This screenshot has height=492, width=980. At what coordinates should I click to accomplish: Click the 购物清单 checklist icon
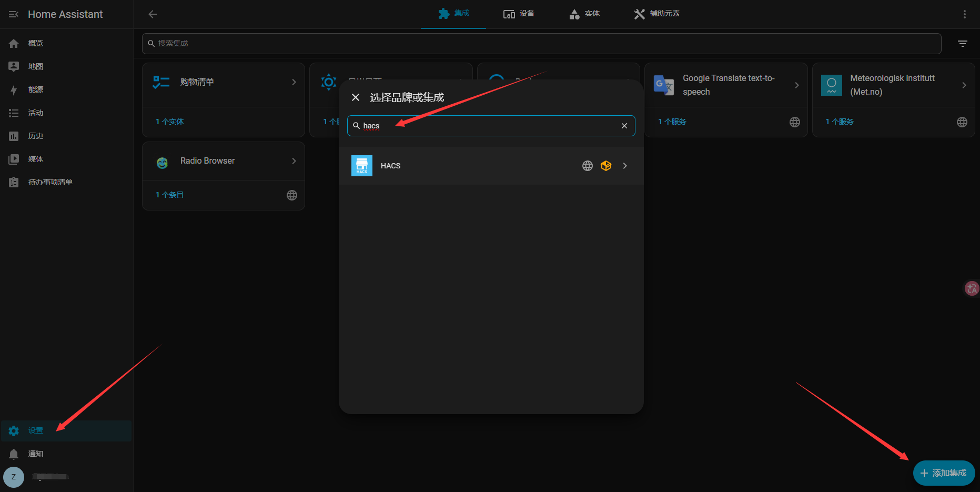click(161, 82)
